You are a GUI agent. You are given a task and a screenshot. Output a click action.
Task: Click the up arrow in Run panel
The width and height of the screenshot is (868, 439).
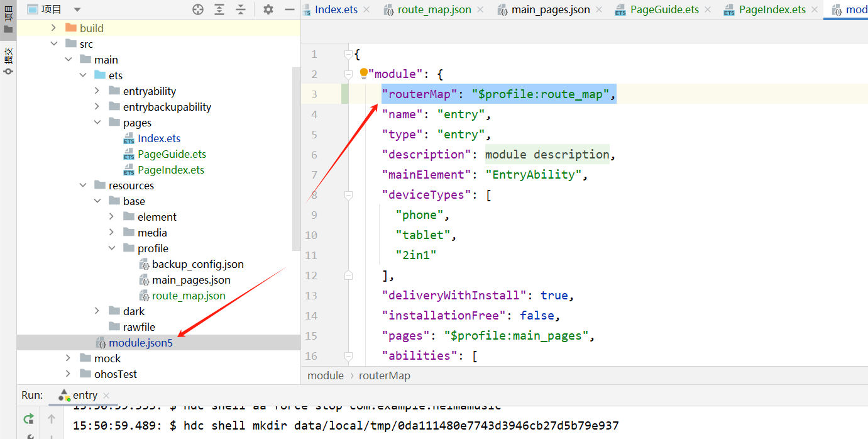coord(52,419)
